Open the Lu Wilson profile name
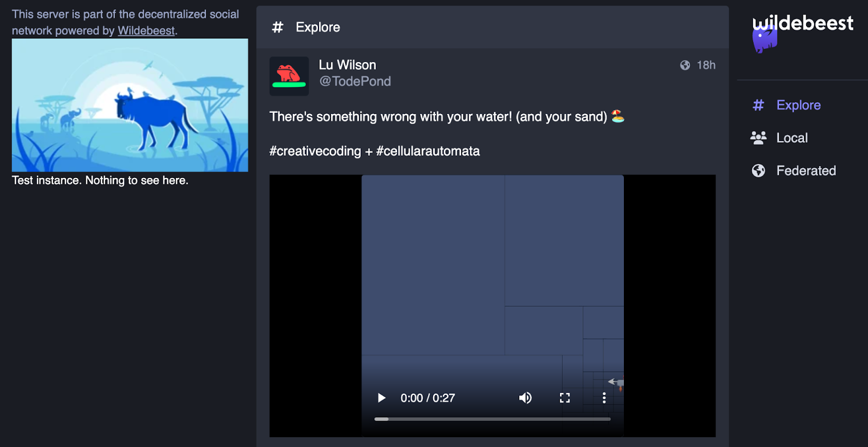Image resolution: width=868 pixels, height=447 pixels. click(x=347, y=65)
